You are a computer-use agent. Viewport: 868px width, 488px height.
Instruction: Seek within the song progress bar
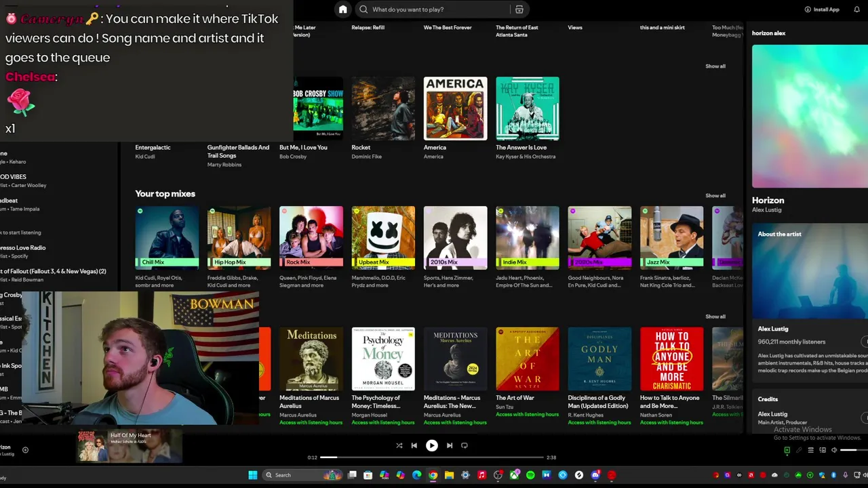432,457
